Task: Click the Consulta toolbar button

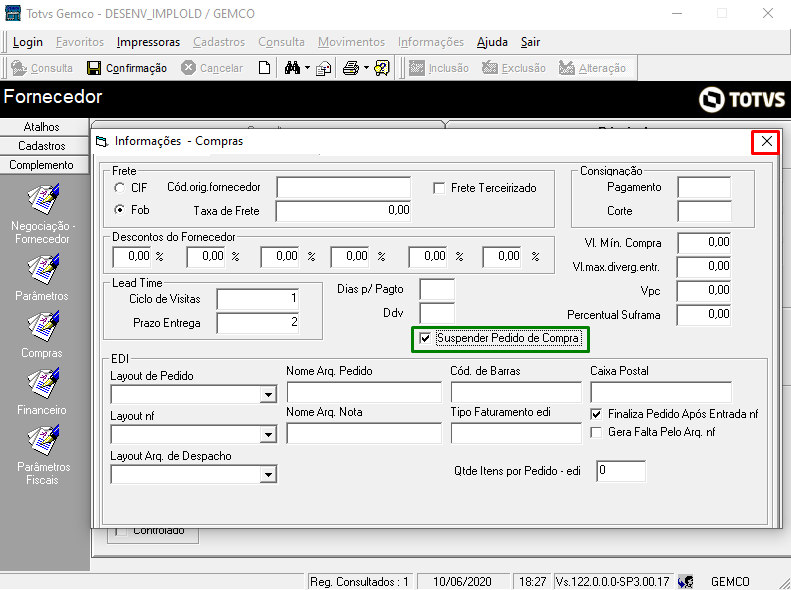Action: tap(42, 68)
